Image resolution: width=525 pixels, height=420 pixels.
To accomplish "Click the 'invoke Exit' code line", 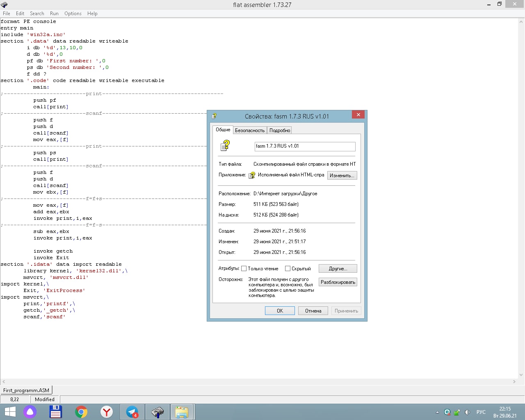I will pyautogui.click(x=51, y=258).
